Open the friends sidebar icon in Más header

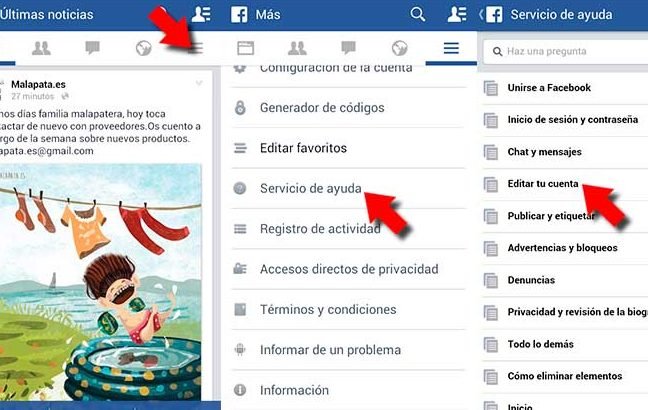(457, 15)
